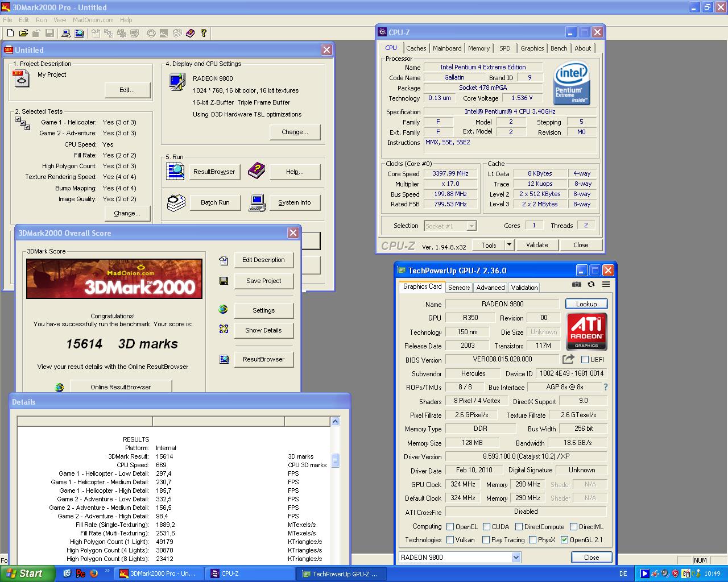The width and height of the screenshot is (728, 582).
Task: Click the Edit Description notepad icon
Action: click(x=224, y=260)
